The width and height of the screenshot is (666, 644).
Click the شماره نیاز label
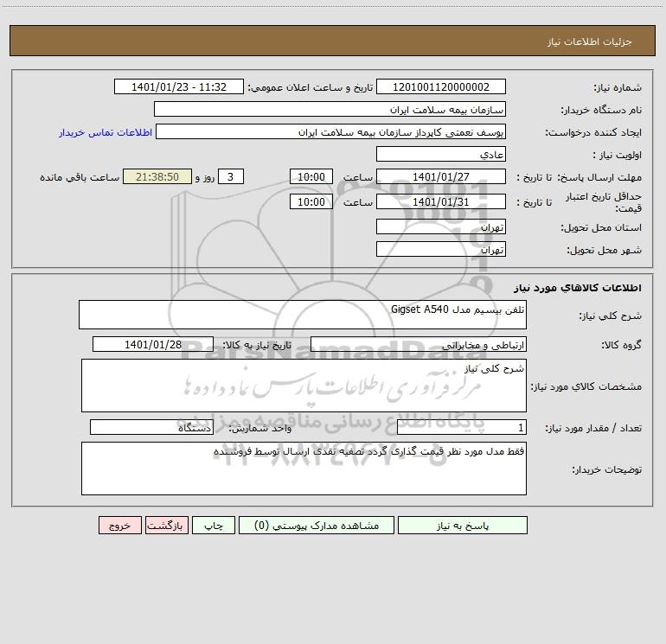tap(618, 87)
